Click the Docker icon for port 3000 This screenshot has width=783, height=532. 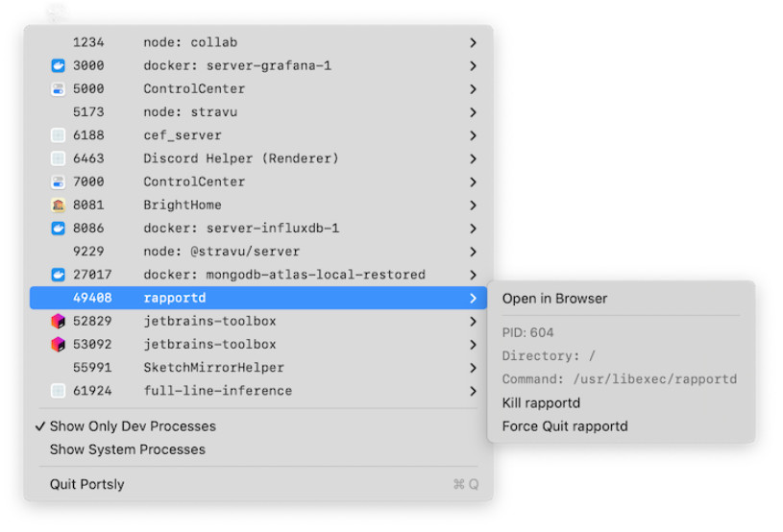click(x=58, y=65)
